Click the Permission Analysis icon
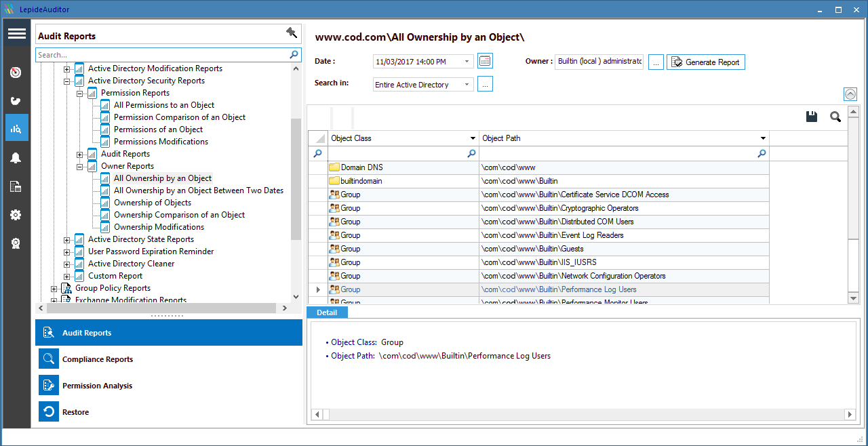868x446 pixels. coord(49,386)
